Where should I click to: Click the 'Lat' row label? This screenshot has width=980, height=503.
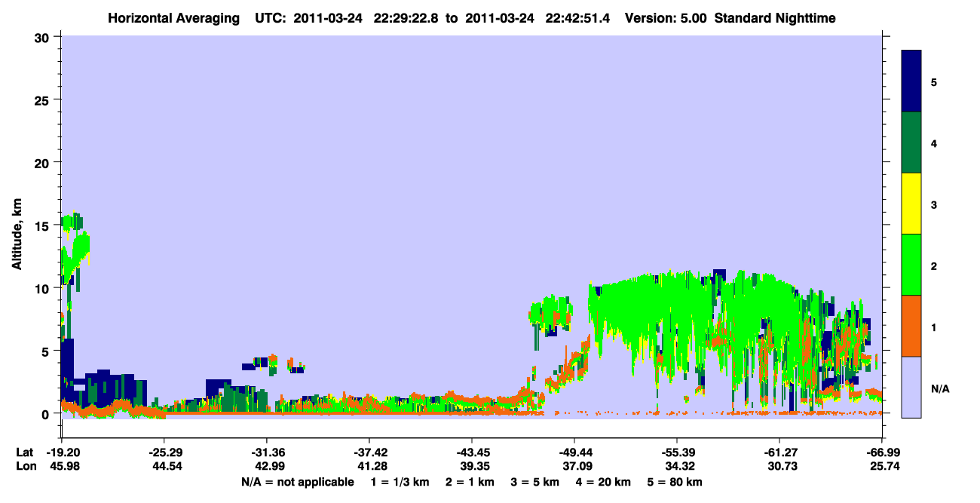click(x=24, y=452)
